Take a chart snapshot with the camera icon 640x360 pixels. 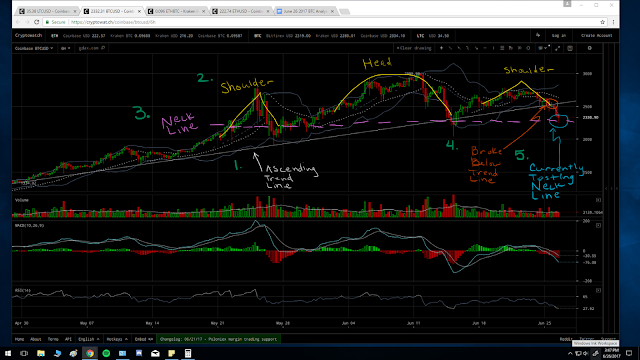tap(570, 48)
